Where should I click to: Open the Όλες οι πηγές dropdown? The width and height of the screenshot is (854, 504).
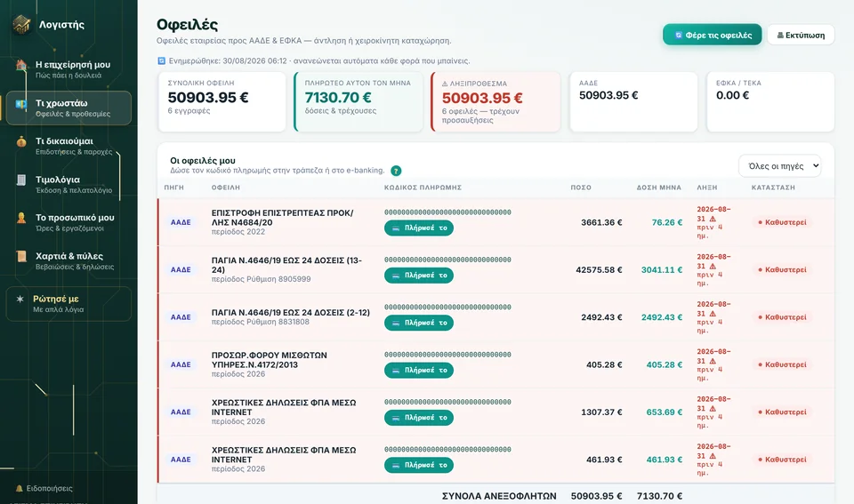pos(779,166)
